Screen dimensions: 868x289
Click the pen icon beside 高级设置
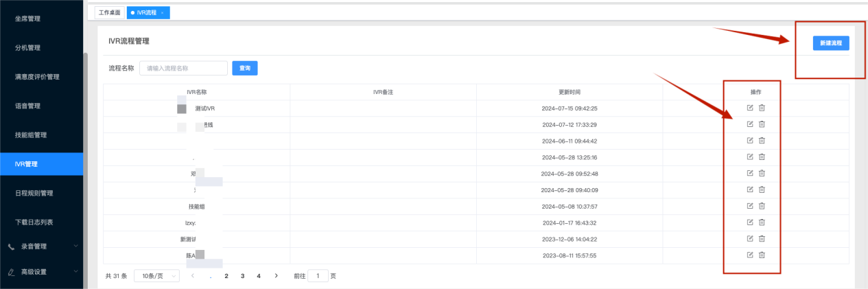(12, 272)
